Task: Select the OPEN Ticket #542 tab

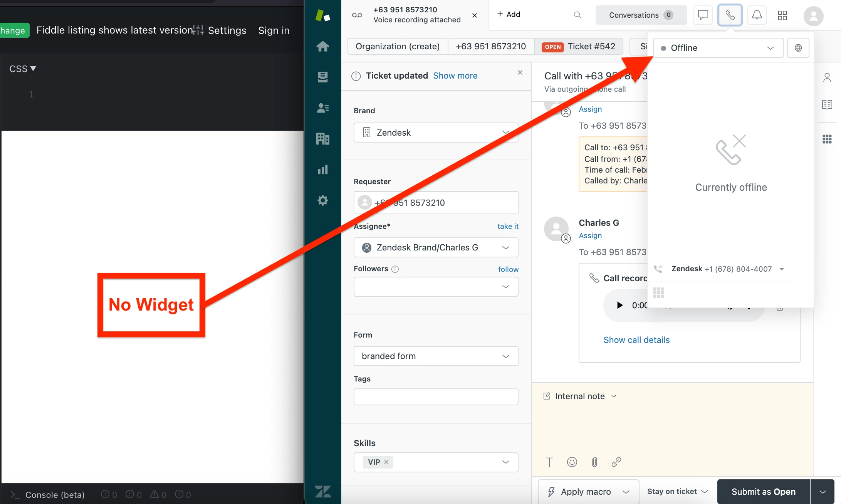Action: point(578,46)
